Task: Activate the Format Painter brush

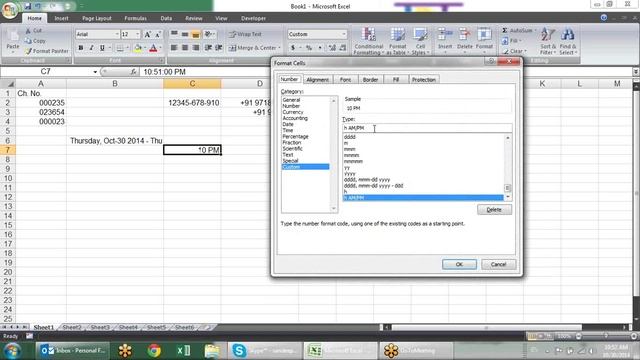Action: pos(28,51)
